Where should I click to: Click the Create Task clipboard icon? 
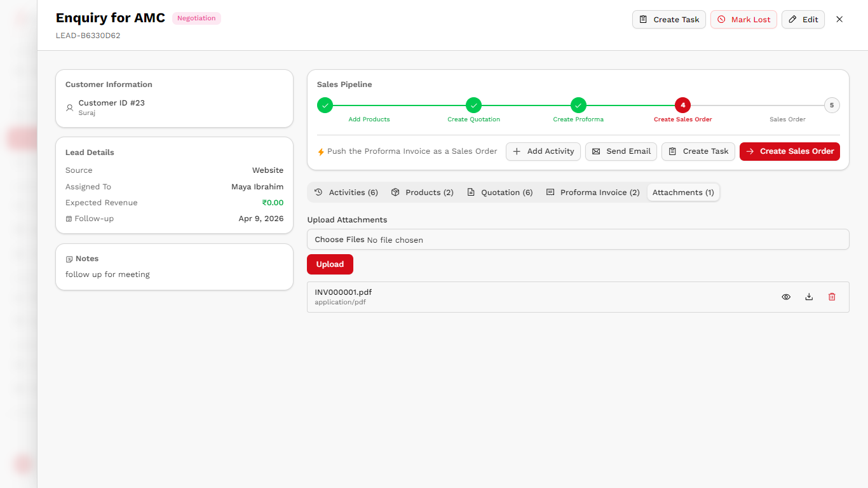coord(672,151)
